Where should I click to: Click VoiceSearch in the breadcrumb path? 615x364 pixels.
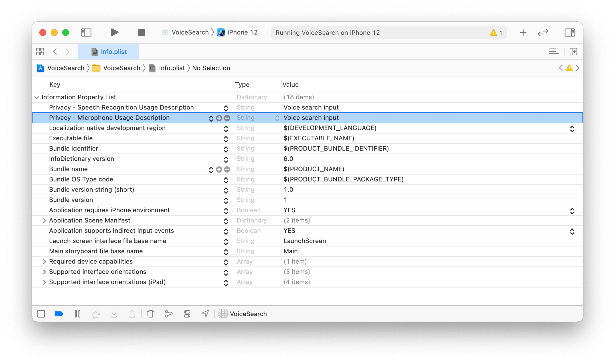[66, 68]
